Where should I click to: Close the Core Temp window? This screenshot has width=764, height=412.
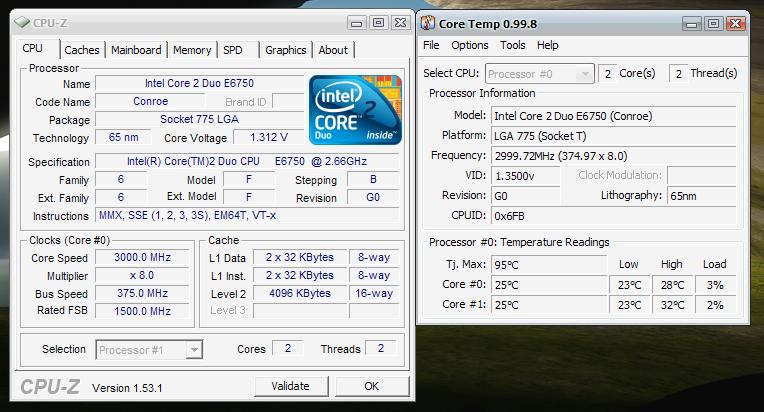click(736, 24)
